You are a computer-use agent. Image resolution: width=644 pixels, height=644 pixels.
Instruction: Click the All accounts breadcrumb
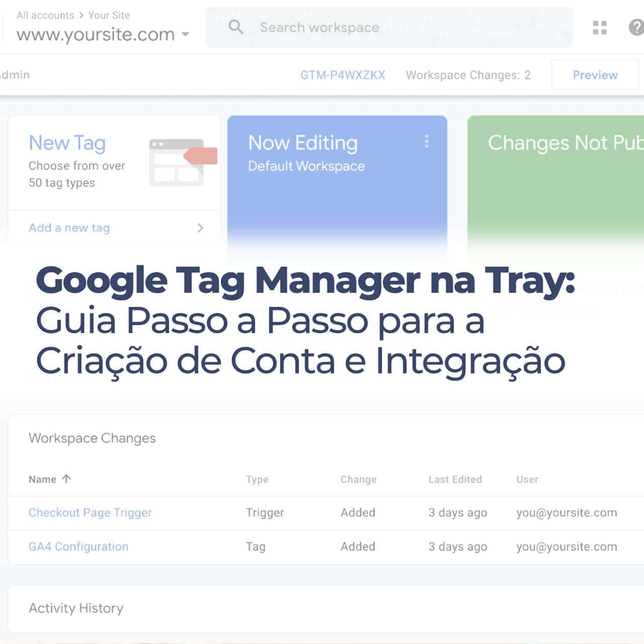tap(45, 15)
